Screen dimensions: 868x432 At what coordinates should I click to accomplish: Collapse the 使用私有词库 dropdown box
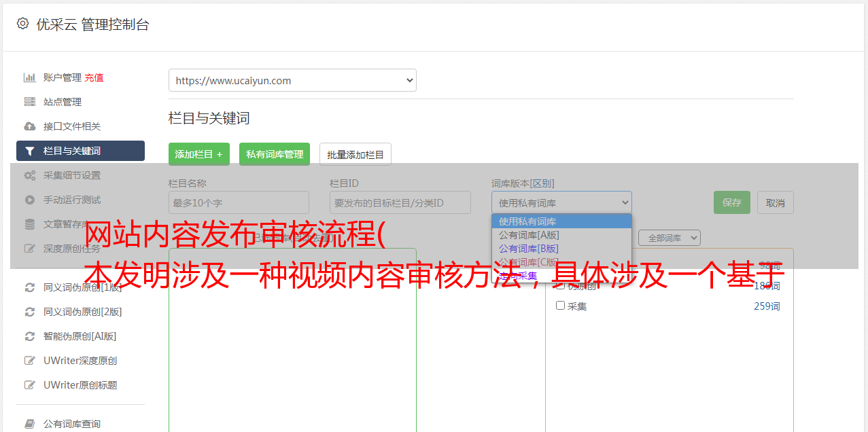click(x=561, y=202)
